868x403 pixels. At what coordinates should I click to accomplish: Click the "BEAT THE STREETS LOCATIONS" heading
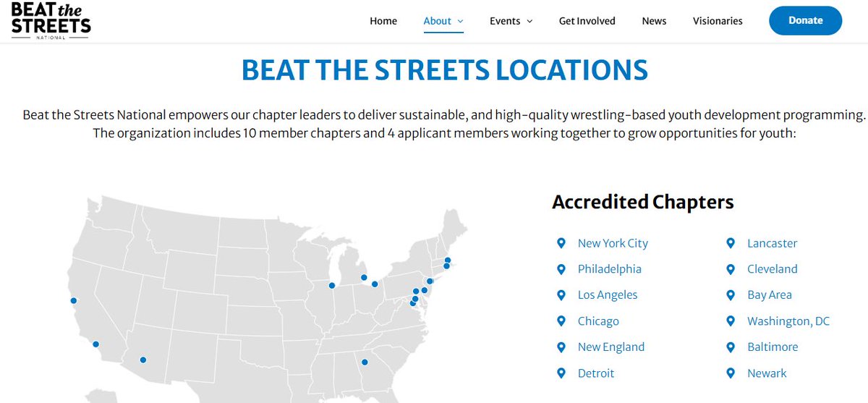(x=444, y=70)
